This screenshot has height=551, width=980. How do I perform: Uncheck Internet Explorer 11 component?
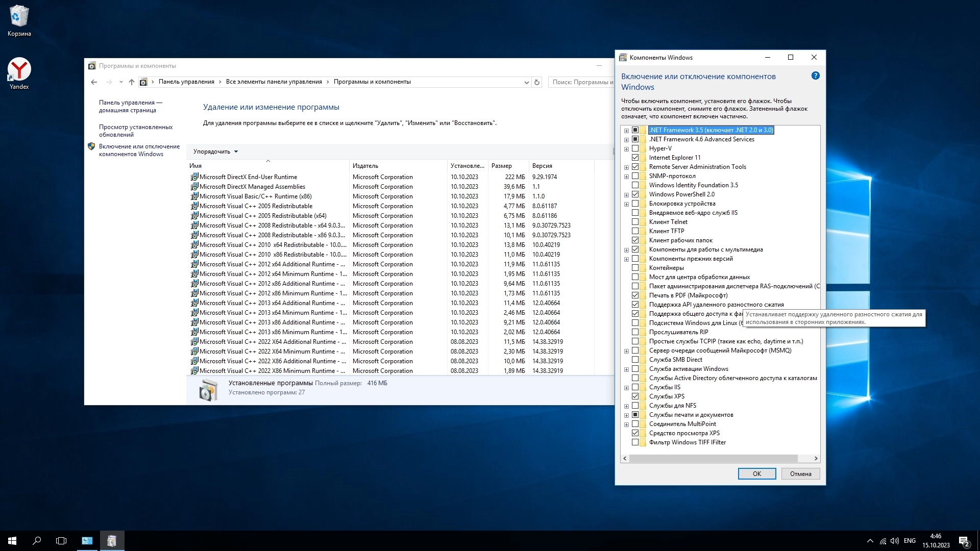635,158
